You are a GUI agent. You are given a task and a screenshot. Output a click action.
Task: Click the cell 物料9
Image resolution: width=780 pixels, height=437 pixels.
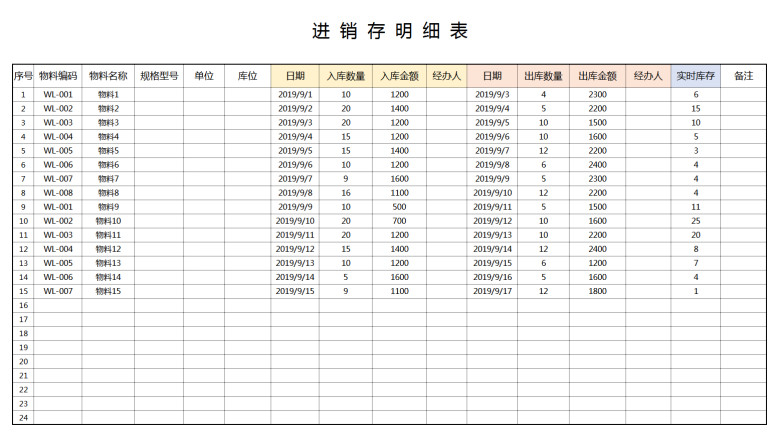coord(108,207)
